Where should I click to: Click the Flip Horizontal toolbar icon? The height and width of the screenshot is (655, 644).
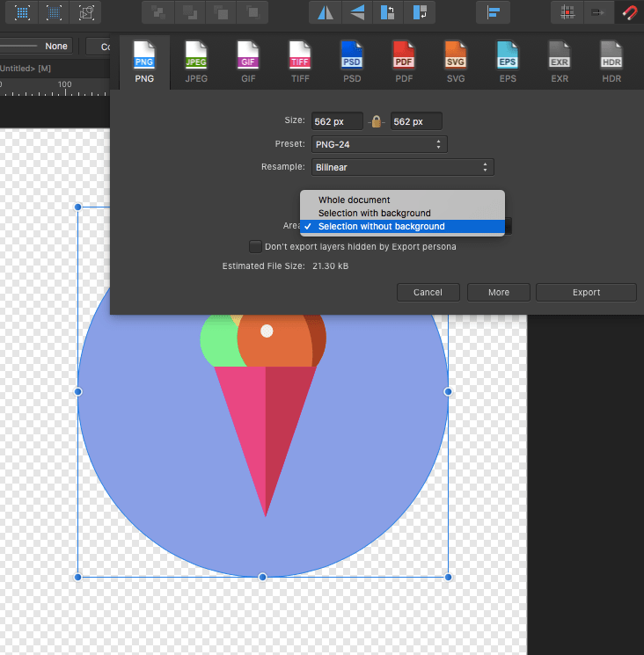[x=326, y=12]
